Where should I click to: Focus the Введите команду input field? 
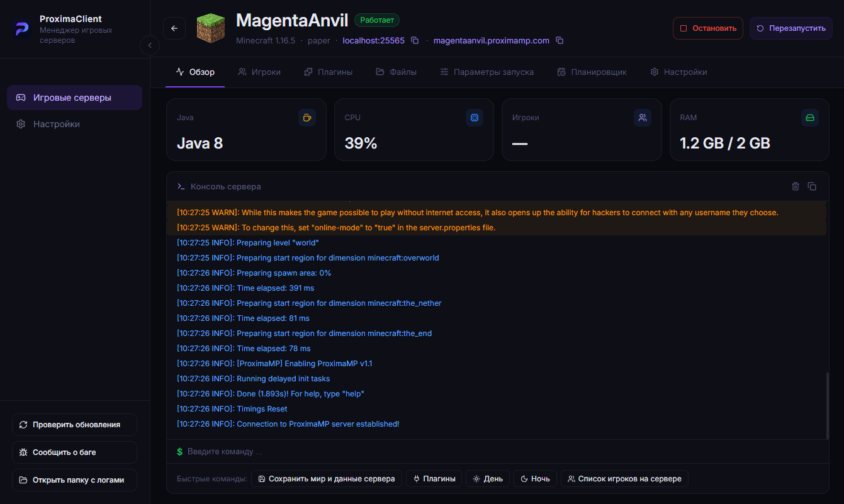pos(497,452)
